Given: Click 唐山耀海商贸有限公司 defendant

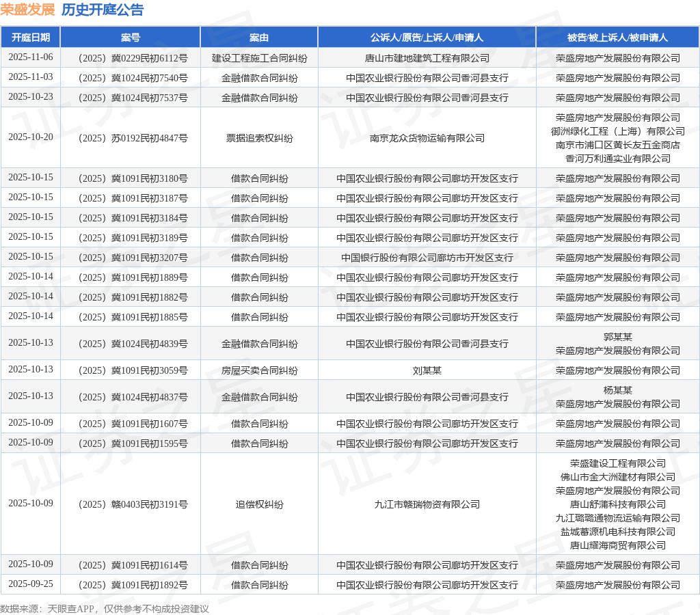Looking at the screenshot, I should (617, 545).
